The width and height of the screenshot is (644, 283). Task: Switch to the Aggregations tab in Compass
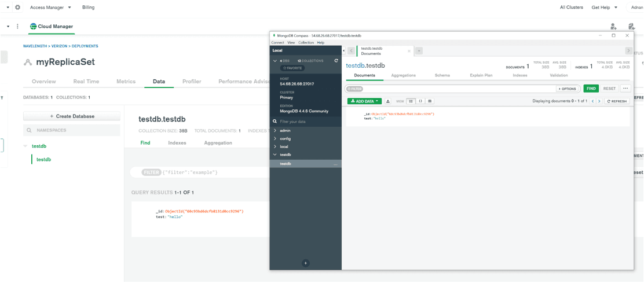(403, 75)
